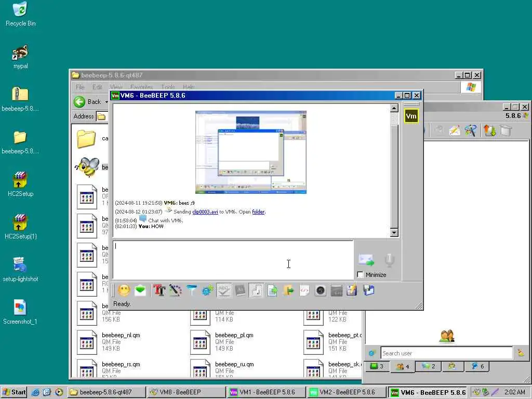Toggle the spell checking ABC icon
532x399 pixels.
point(224,290)
